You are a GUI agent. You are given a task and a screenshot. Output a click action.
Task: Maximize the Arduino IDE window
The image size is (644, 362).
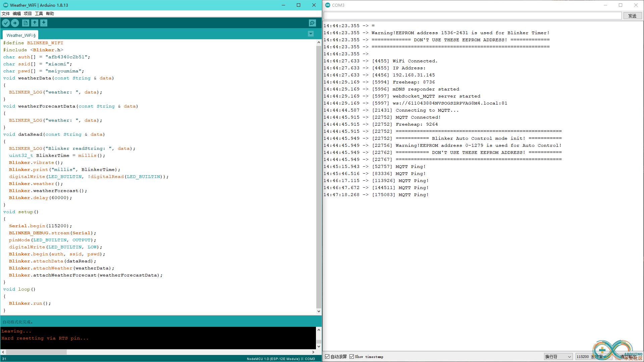[x=299, y=5]
